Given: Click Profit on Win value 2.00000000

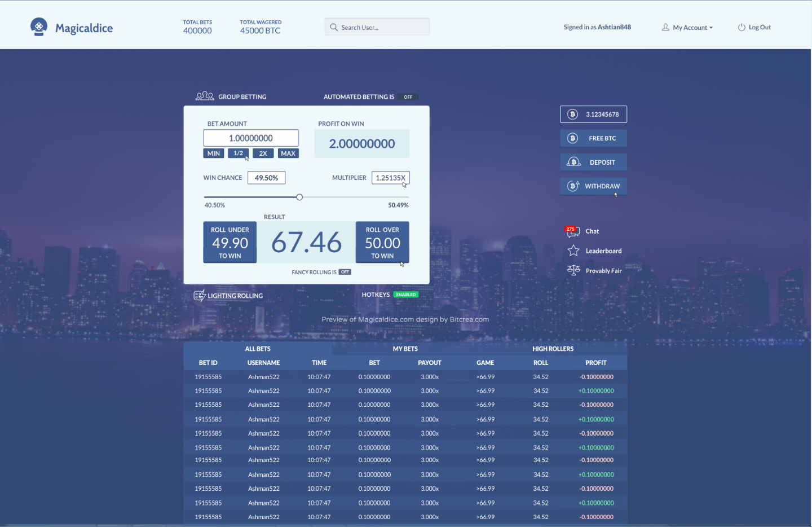Looking at the screenshot, I should click(362, 144).
